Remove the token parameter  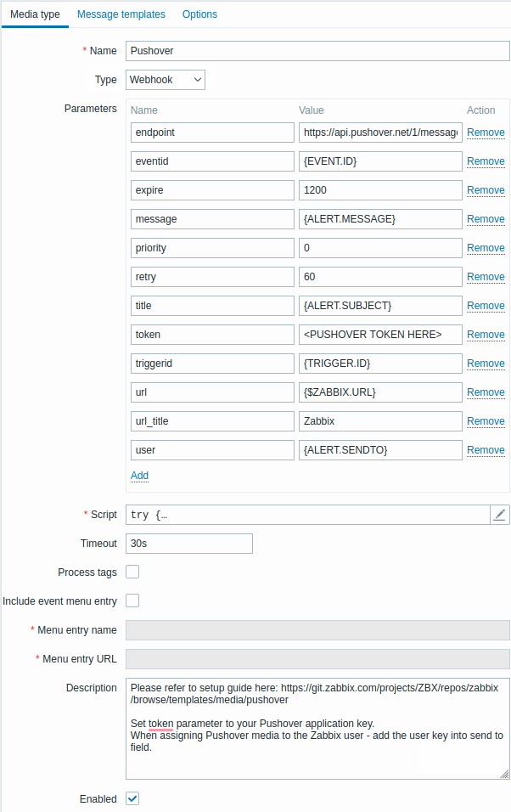click(x=486, y=335)
